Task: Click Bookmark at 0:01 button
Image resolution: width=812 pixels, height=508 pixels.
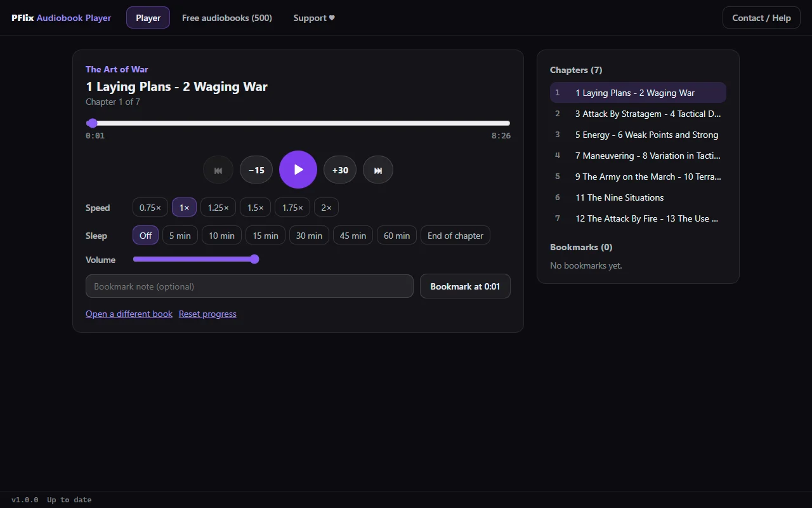Action: coord(465,286)
